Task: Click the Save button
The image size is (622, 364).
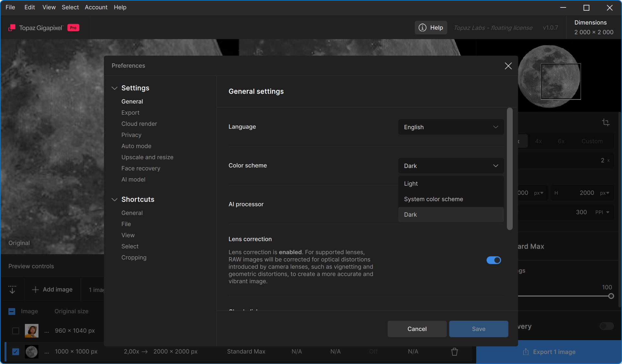Action: click(478, 329)
